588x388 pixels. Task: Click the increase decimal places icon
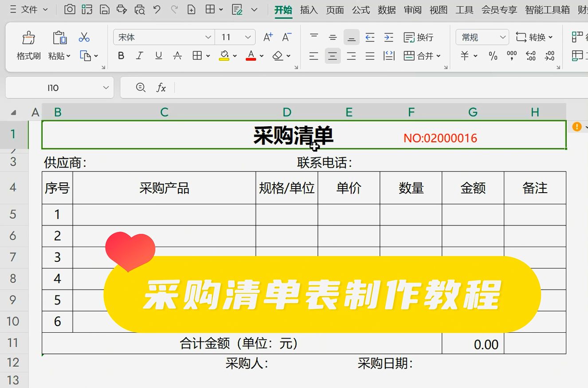coord(530,56)
